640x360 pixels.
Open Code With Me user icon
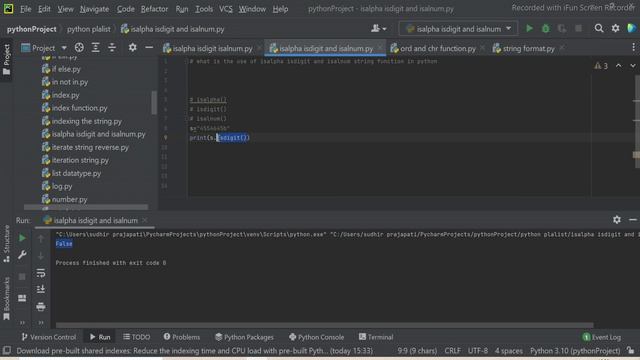[378, 29]
